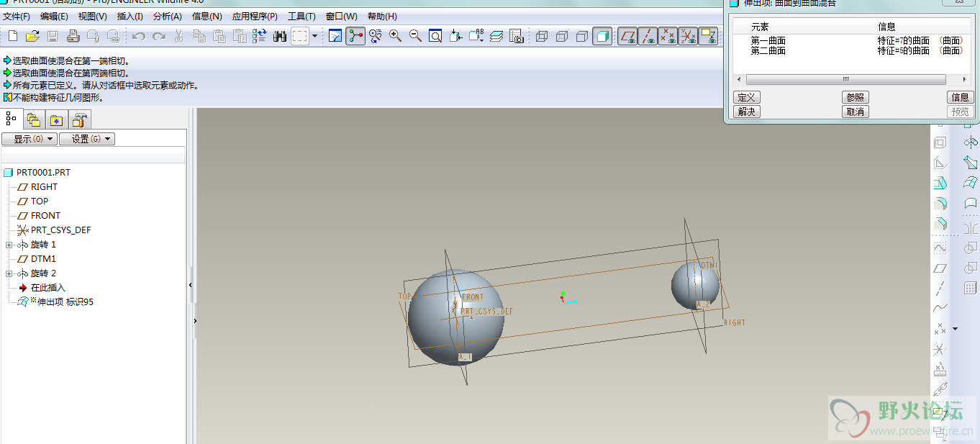
Task: Select the coordinate system tool
Action: (x=940, y=350)
